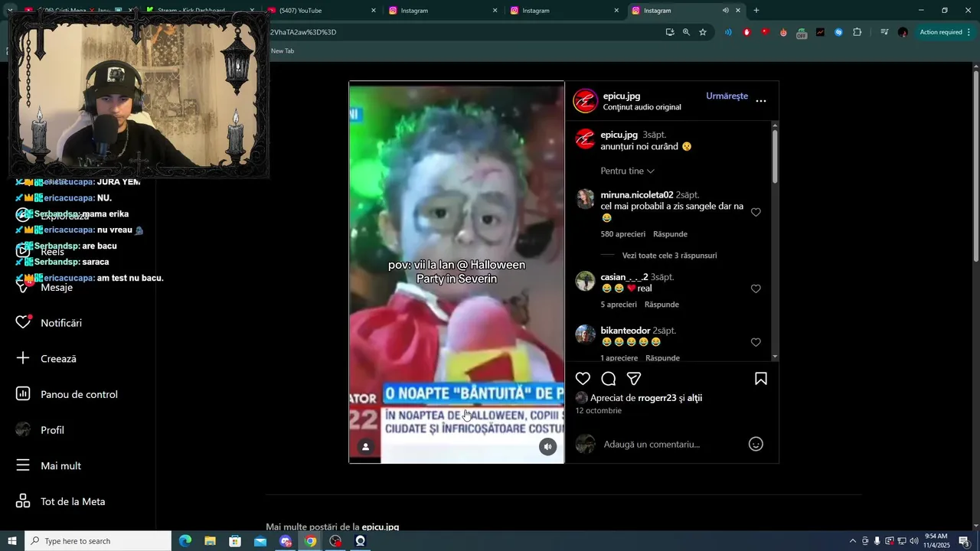Click the taskbar search box
Viewport: 980px width, 551px height.
(98, 541)
